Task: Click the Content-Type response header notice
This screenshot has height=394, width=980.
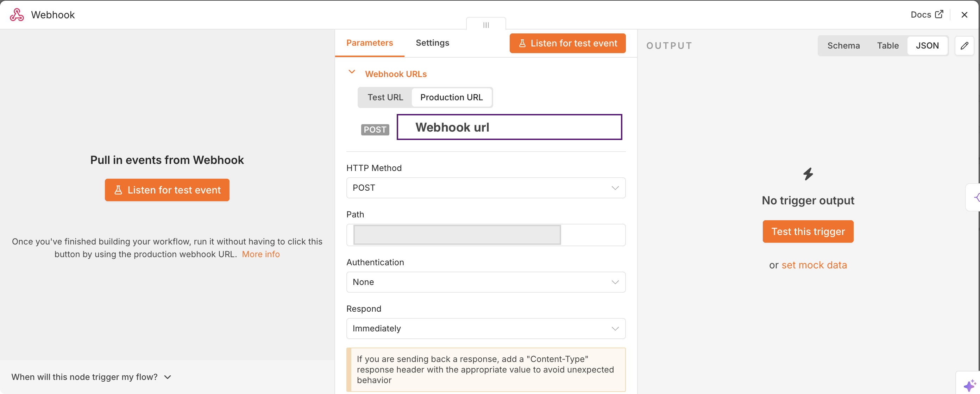Action: (485, 370)
